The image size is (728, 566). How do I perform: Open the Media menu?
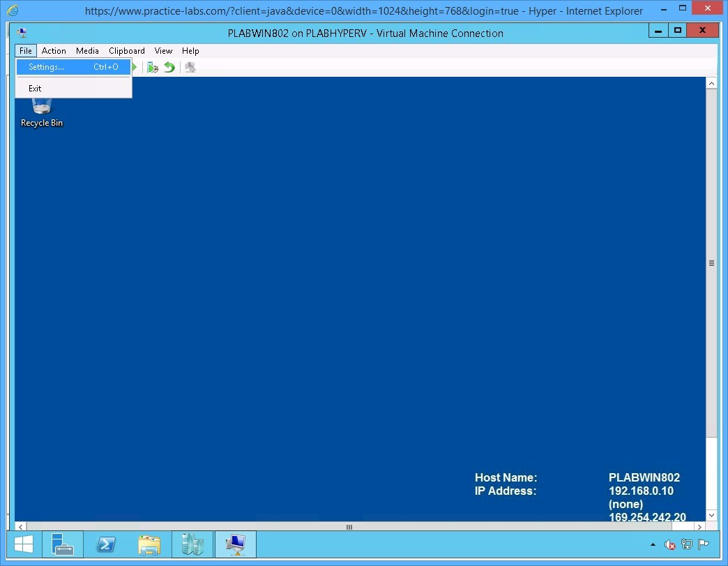(87, 50)
